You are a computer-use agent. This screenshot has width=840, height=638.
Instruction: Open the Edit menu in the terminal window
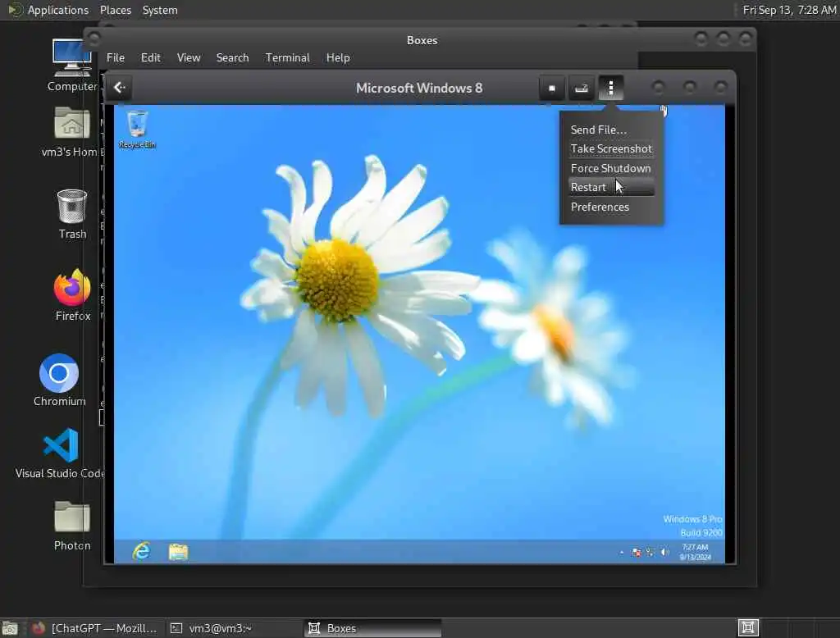tap(151, 57)
